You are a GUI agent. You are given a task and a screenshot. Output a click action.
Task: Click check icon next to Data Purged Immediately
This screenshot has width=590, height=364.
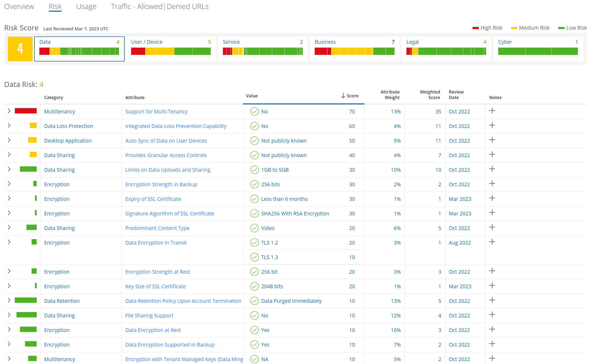(x=254, y=301)
